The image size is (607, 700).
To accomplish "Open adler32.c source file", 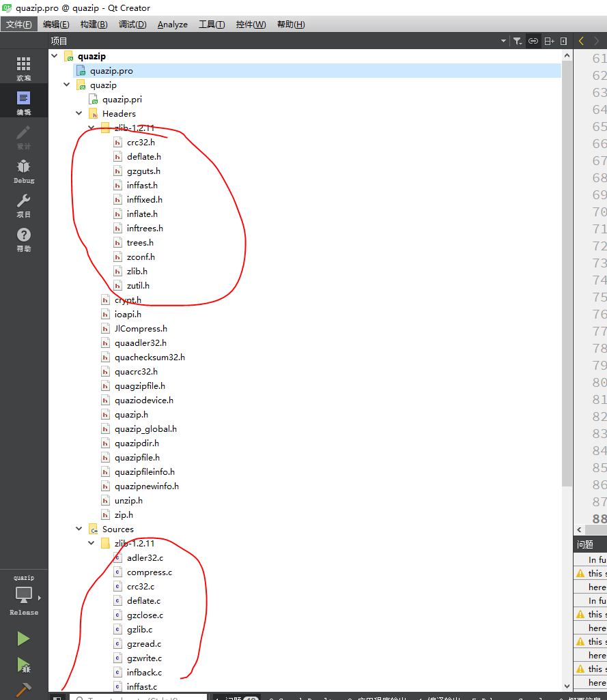I will pos(145,557).
